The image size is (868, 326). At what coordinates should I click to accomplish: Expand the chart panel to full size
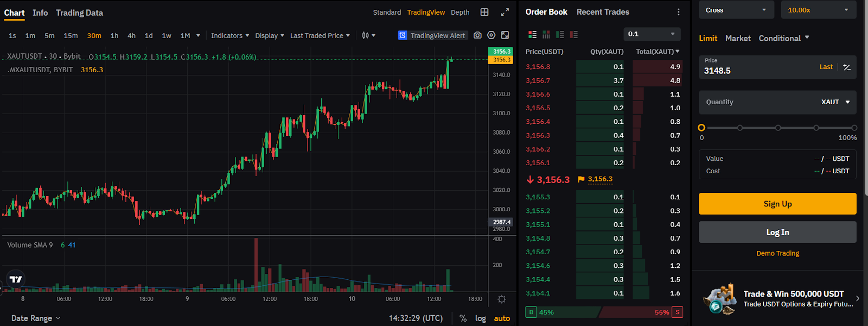coord(505,12)
